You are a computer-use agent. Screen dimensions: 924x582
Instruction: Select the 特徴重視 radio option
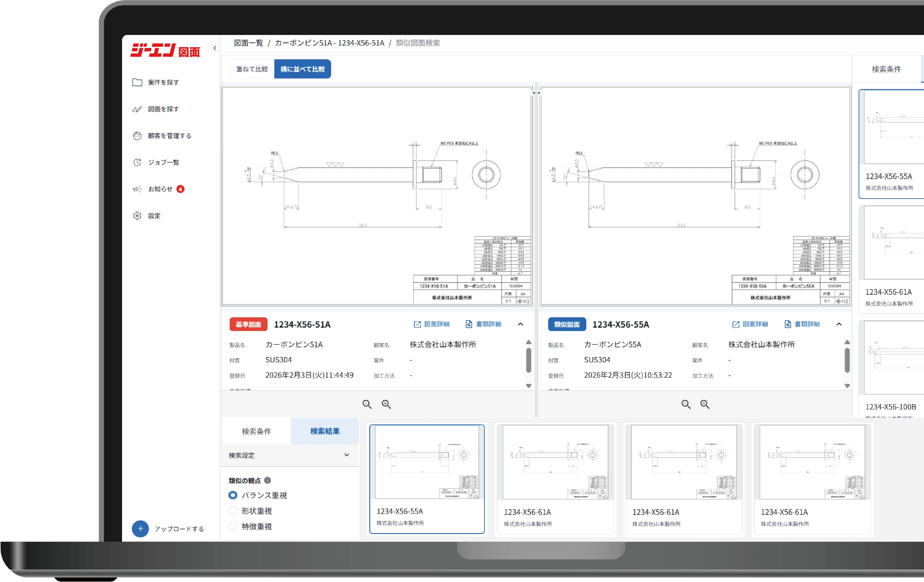click(x=233, y=526)
